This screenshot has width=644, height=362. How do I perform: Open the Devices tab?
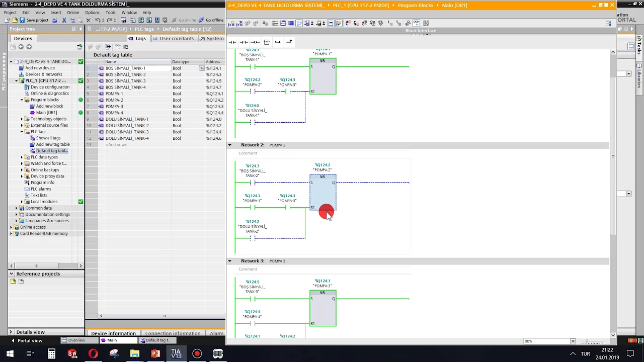23,38
